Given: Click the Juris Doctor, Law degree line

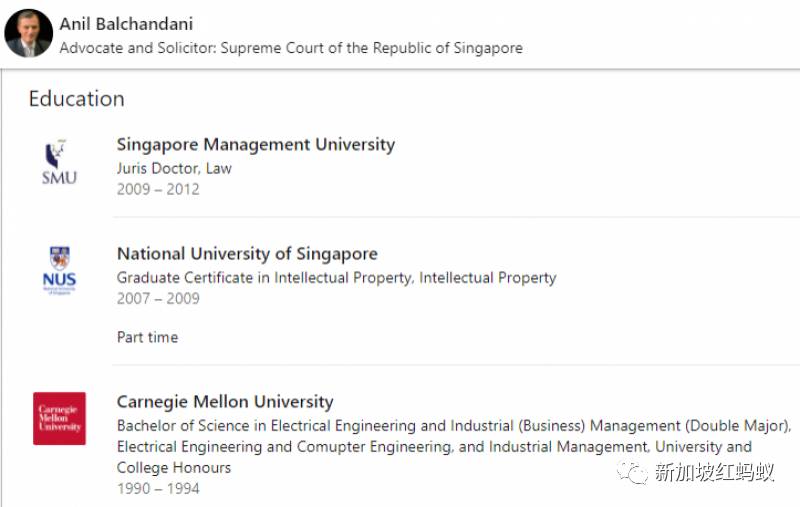Looking at the screenshot, I should [x=174, y=168].
